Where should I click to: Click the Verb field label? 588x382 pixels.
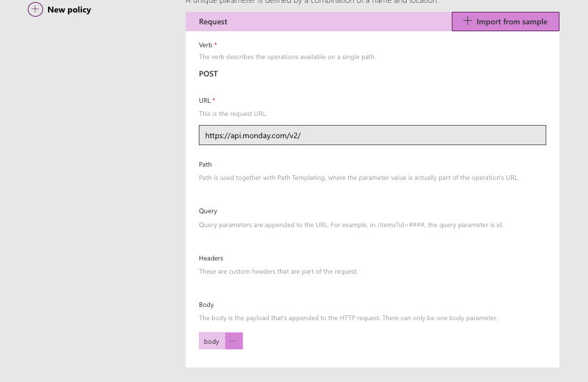point(206,45)
